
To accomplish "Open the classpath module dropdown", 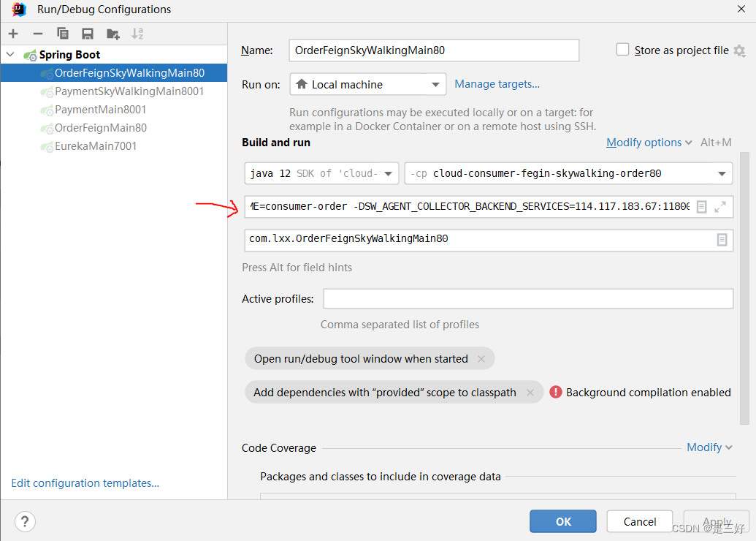I will click(568, 173).
